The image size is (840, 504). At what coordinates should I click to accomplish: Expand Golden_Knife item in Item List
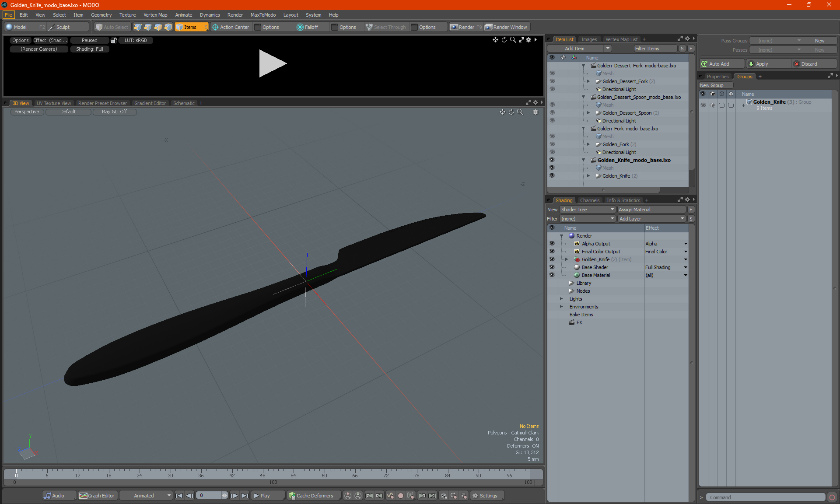(588, 176)
